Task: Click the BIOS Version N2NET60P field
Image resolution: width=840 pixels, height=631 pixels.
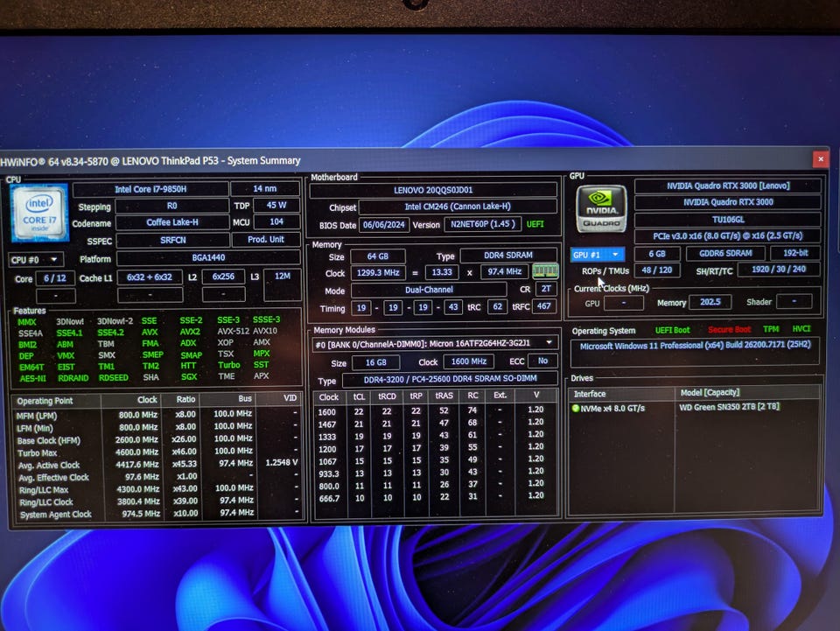Action: pos(483,224)
